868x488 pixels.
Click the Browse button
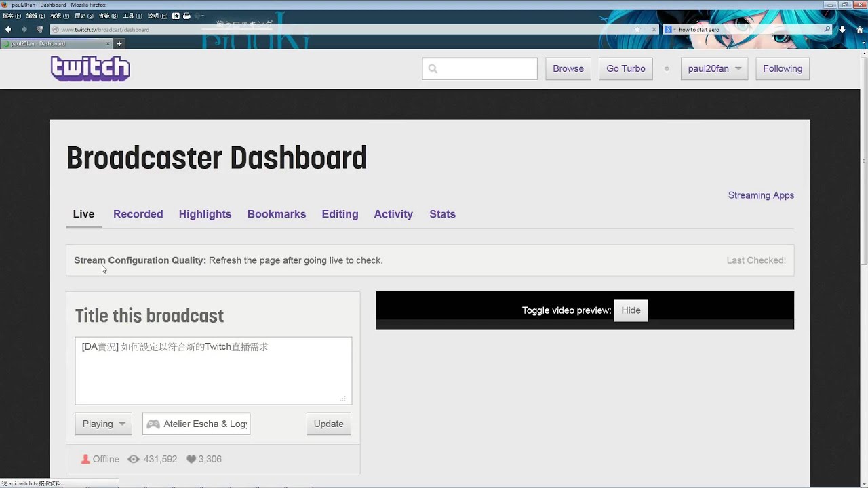568,68
